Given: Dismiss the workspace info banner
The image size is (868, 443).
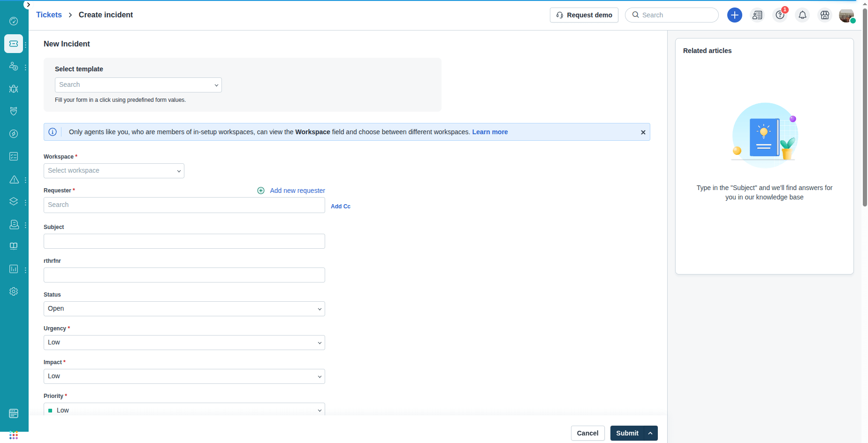Looking at the screenshot, I should [x=643, y=132].
